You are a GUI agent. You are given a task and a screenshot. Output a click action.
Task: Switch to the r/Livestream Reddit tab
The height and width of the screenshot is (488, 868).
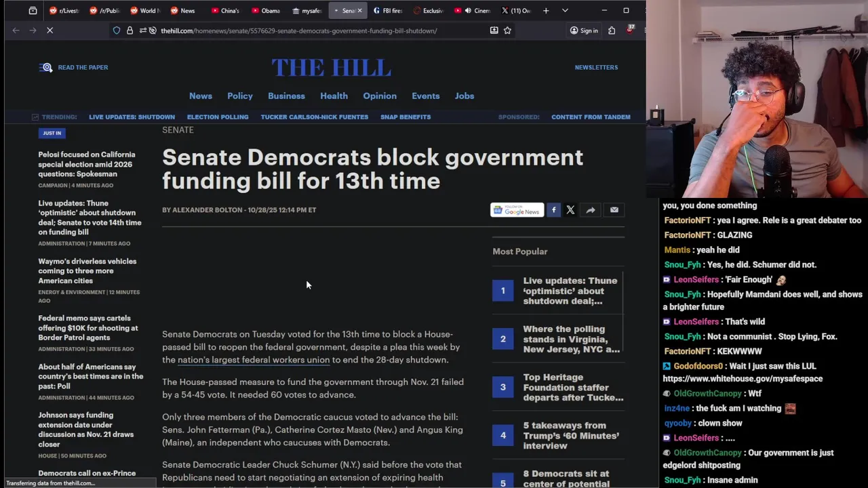pos(64,11)
